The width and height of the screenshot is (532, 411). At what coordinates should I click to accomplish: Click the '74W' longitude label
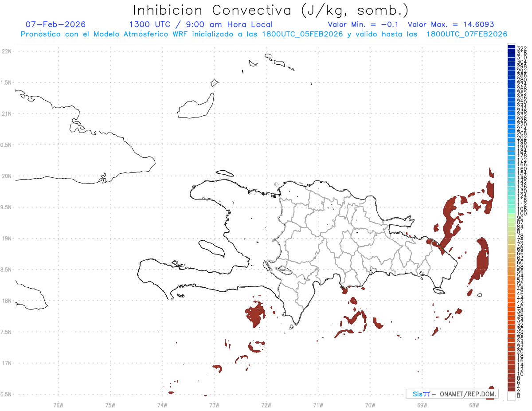162,404
